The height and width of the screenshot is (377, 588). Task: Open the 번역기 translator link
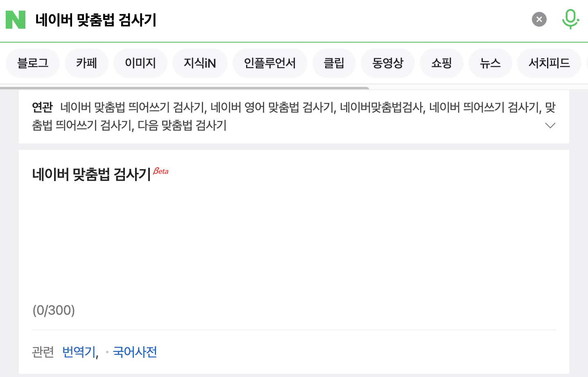point(79,352)
